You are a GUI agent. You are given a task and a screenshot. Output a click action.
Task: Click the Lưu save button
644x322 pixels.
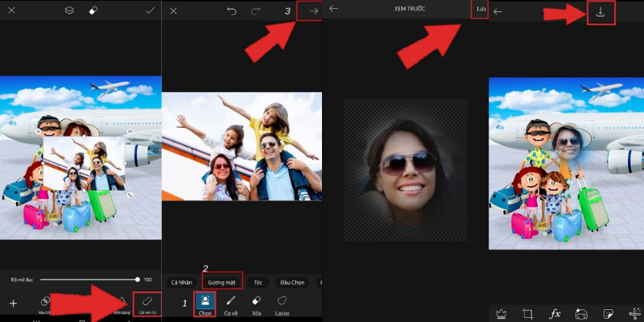(x=481, y=9)
